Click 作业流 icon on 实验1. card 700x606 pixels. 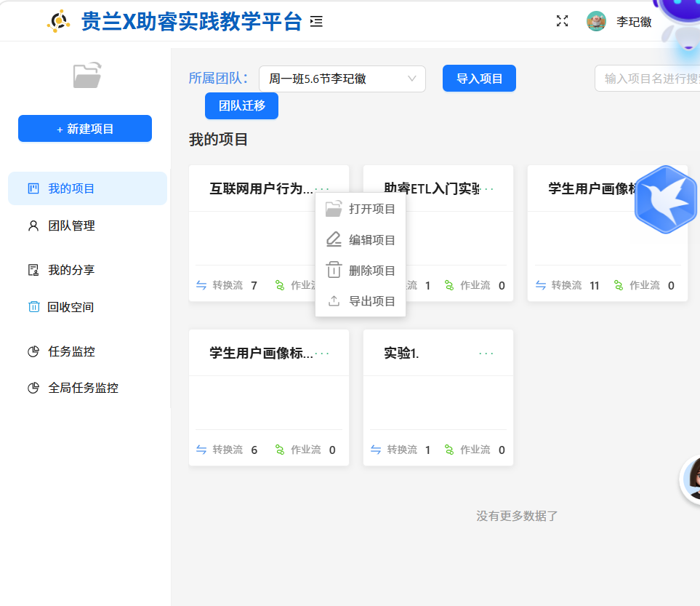pyautogui.click(x=449, y=450)
